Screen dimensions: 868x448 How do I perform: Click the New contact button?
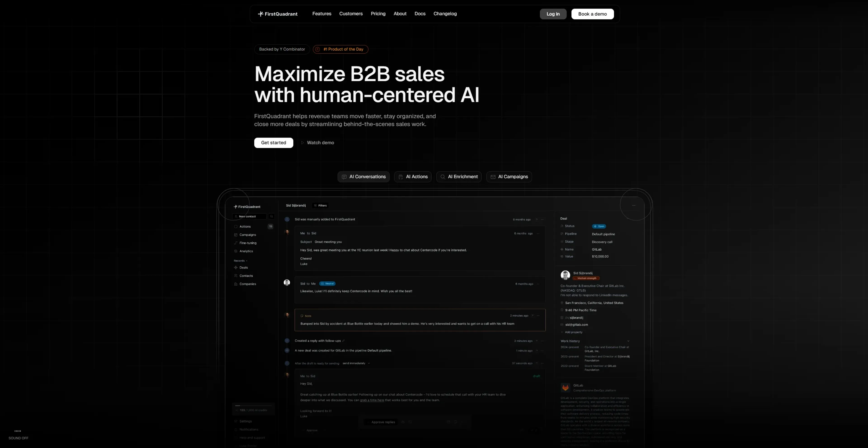[249, 216]
